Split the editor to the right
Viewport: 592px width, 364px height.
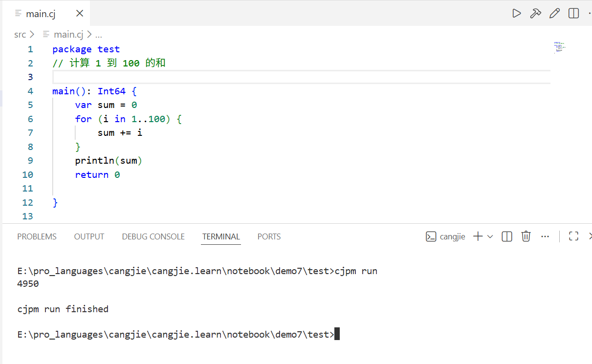click(573, 13)
